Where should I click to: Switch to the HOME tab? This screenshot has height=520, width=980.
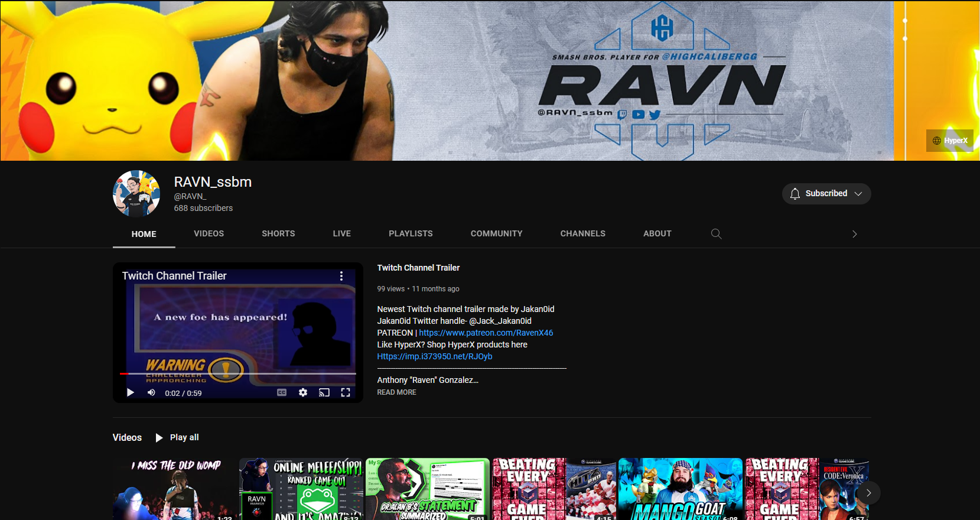click(x=144, y=234)
